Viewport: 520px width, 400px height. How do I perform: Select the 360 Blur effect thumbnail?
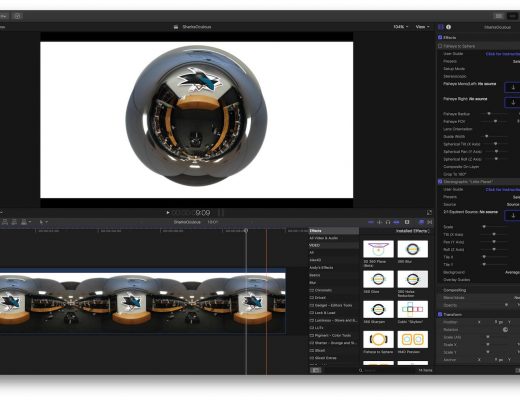pos(413,249)
